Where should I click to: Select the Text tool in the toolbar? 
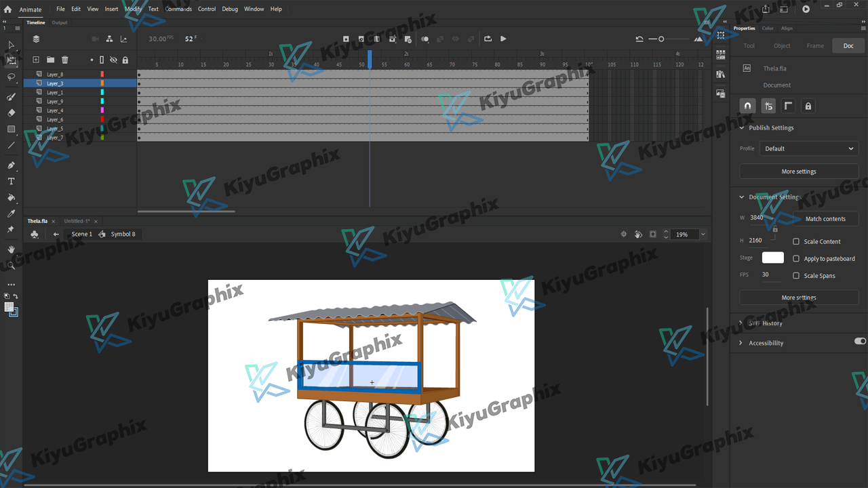(x=11, y=182)
